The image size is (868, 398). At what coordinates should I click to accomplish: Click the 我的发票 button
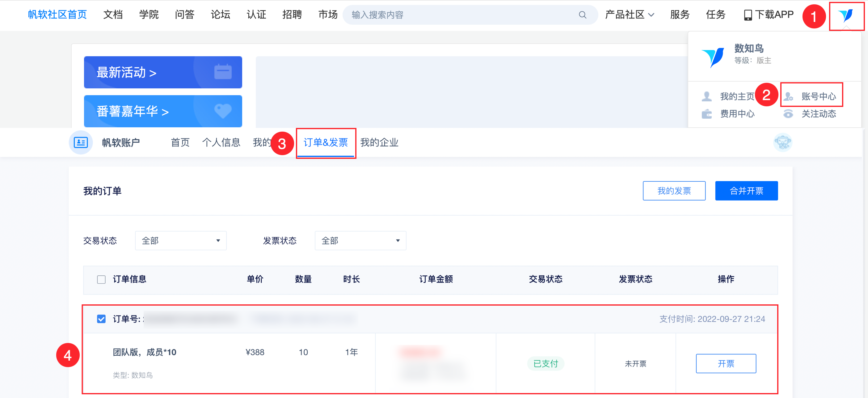pos(674,191)
